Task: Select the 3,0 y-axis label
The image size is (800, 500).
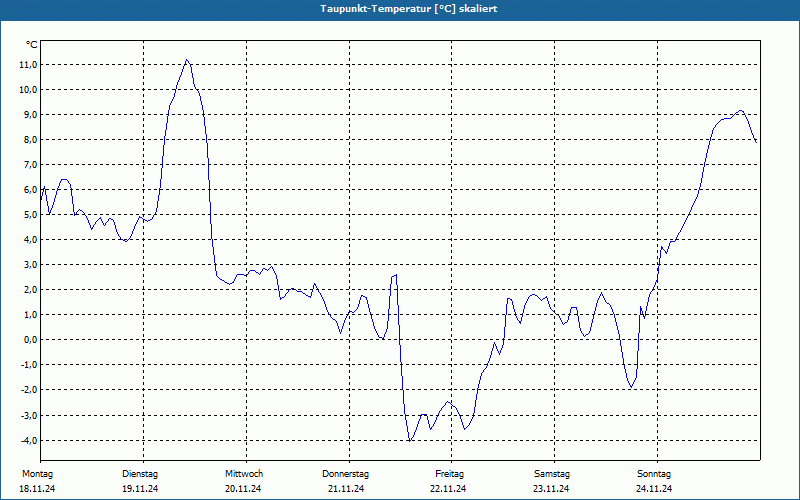Action: pos(30,265)
